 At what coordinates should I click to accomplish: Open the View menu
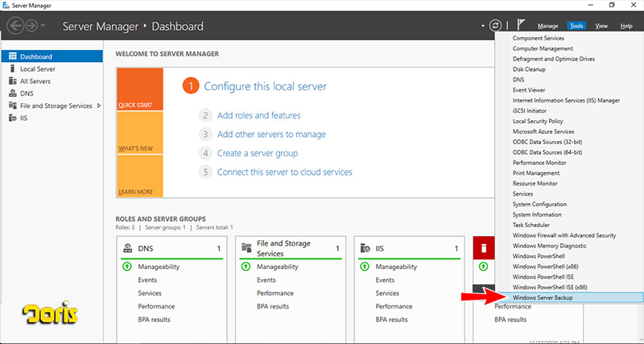(x=601, y=26)
